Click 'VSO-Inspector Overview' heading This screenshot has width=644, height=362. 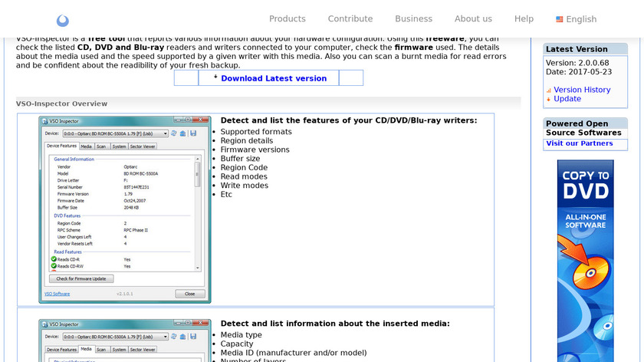coord(61,104)
